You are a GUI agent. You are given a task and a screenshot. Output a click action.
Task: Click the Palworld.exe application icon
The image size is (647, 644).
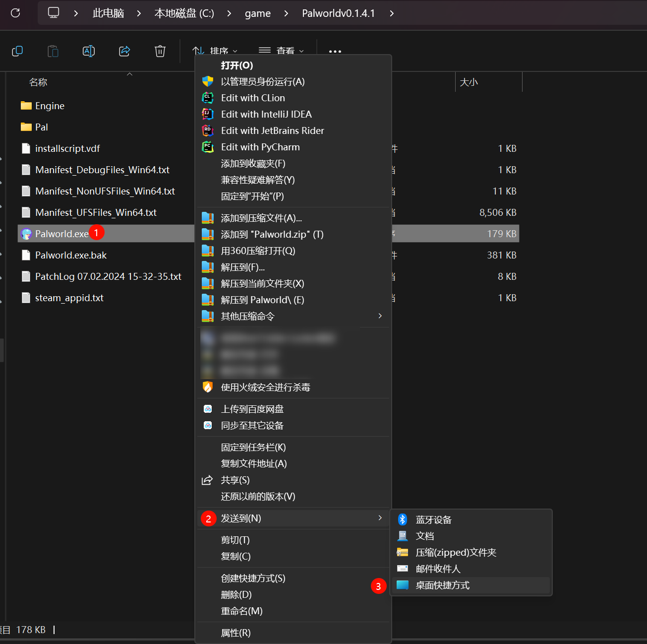tap(26, 234)
